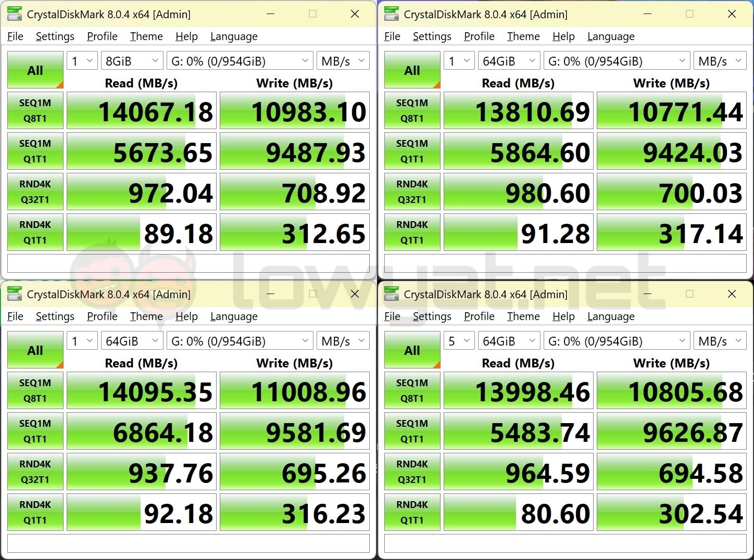Select the write result 317.14
The height and width of the screenshot is (560, 754).
click(x=672, y=232)
